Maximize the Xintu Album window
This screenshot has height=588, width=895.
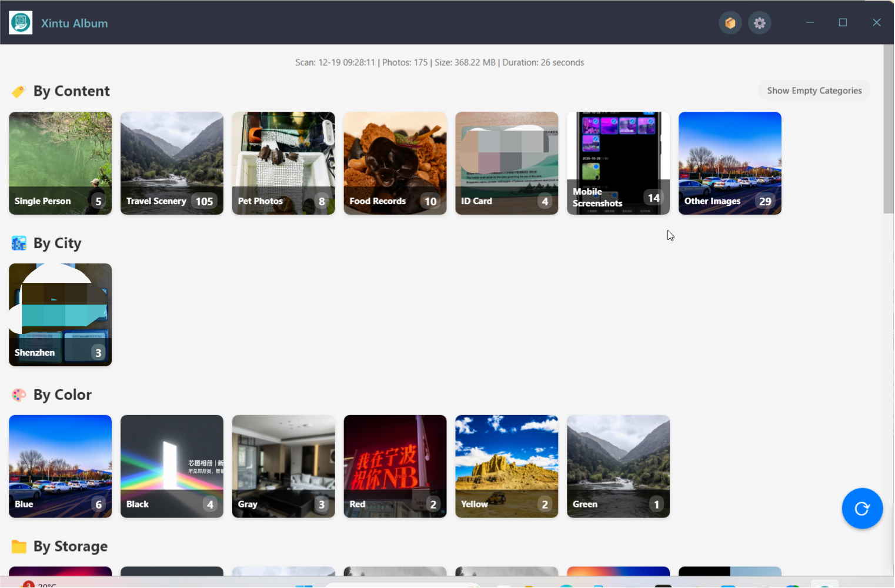click(843, 22)
